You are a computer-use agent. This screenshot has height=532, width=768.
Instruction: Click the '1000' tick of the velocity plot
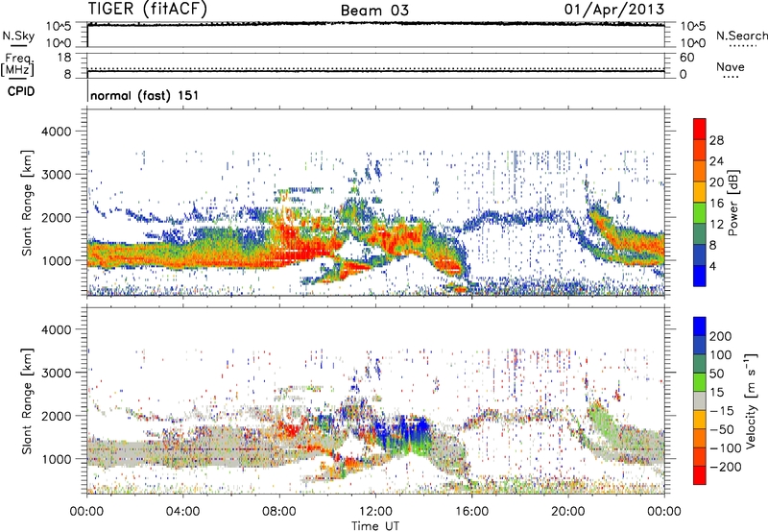click(56, 459)
